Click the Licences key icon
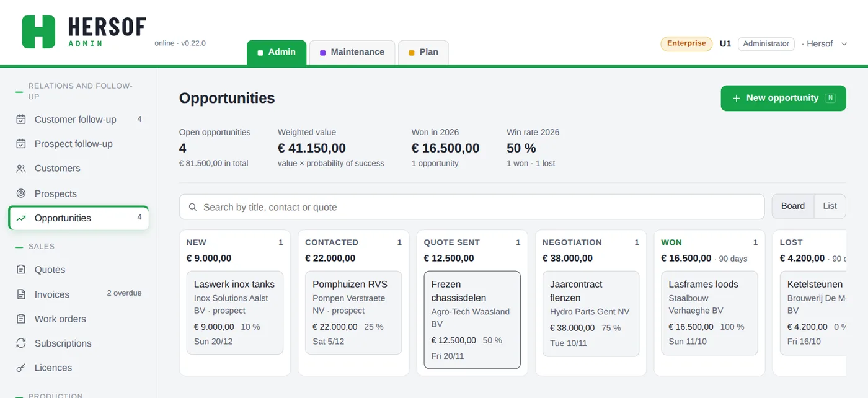The height and width of the screenshot is (398, 868). click(21, 368)
